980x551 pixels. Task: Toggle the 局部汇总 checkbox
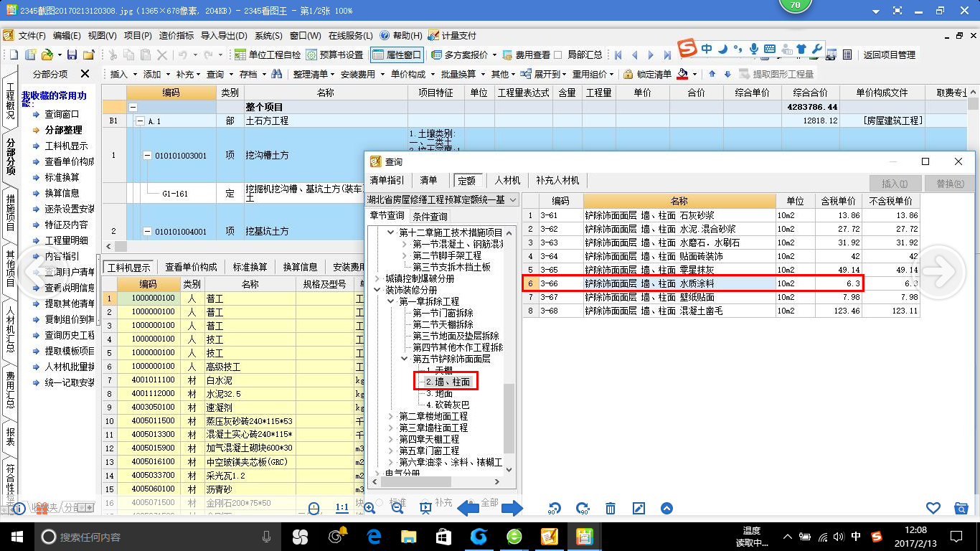[x=559, y=55]
